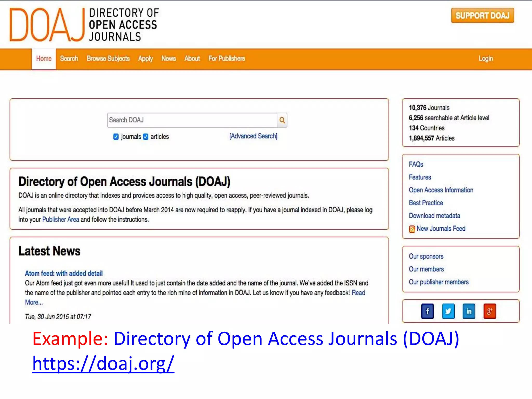Open the FAQs link
The image size is (532, 399).
416,164
